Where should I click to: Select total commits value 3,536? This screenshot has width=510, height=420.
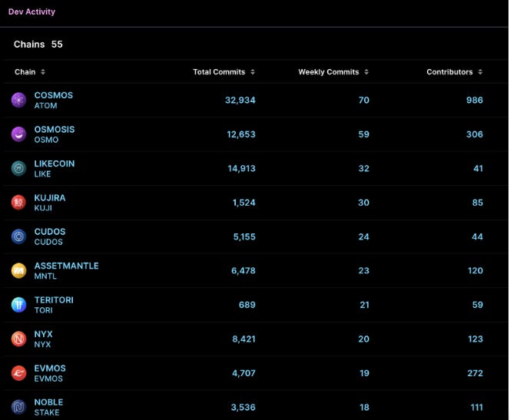point(243,407)
